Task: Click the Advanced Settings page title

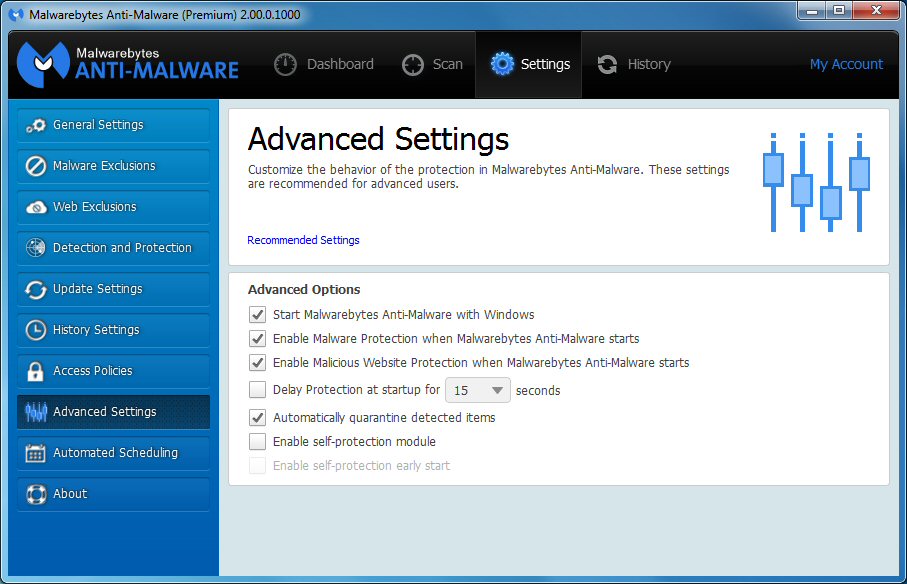Action: [378, 140]
